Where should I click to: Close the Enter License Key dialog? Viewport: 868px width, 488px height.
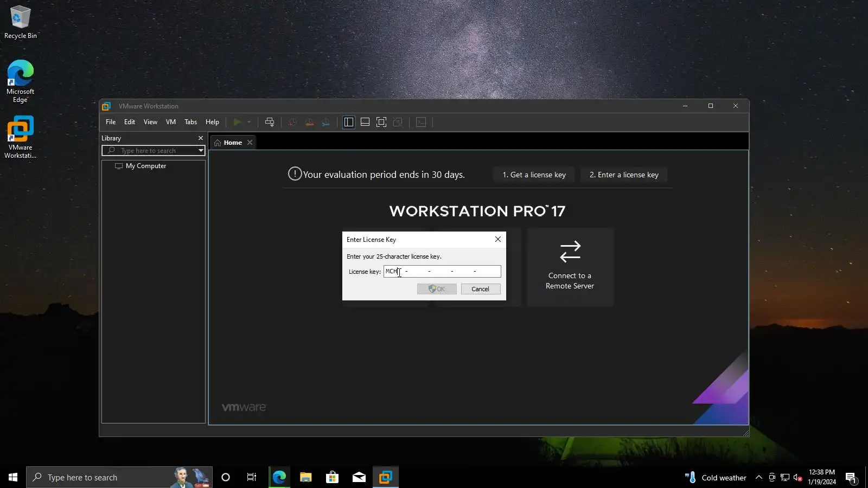click(x=498, y=239)
